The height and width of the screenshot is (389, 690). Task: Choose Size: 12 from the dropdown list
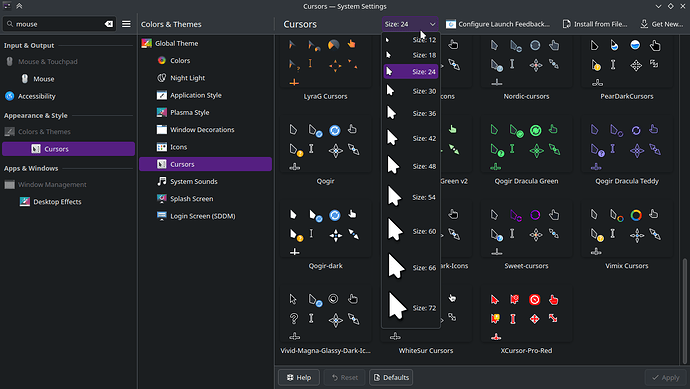(411, 40)
